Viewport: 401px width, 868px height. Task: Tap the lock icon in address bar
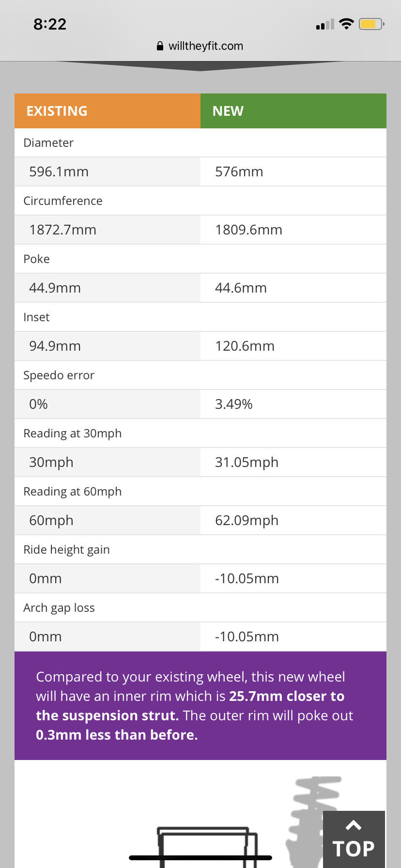pyautogui.click(x=160, y=46)
